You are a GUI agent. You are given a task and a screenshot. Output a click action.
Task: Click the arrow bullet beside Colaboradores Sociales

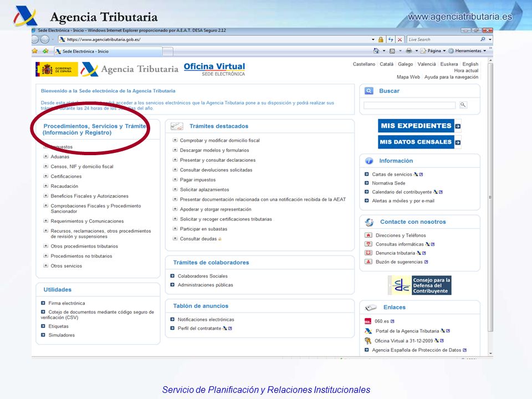(x=172, y=276)
